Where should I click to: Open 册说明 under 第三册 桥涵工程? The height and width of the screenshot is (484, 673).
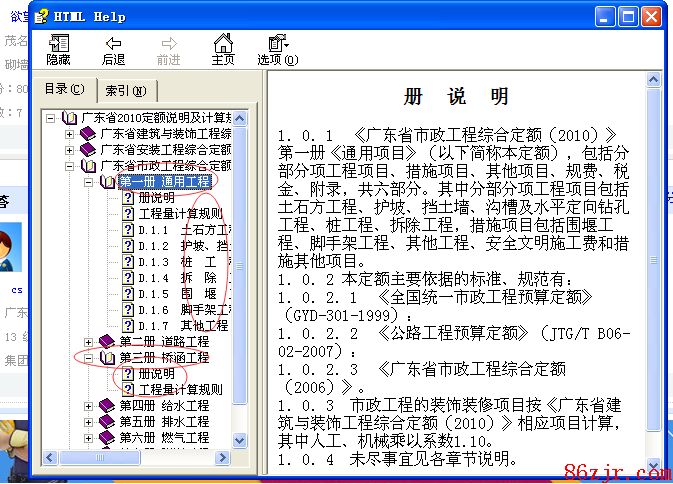(x=156, y=373)
